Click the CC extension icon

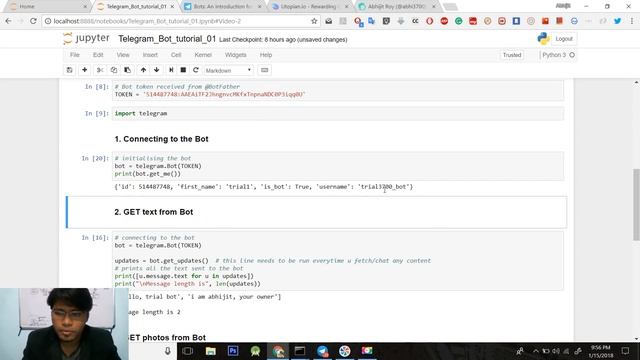415,21
